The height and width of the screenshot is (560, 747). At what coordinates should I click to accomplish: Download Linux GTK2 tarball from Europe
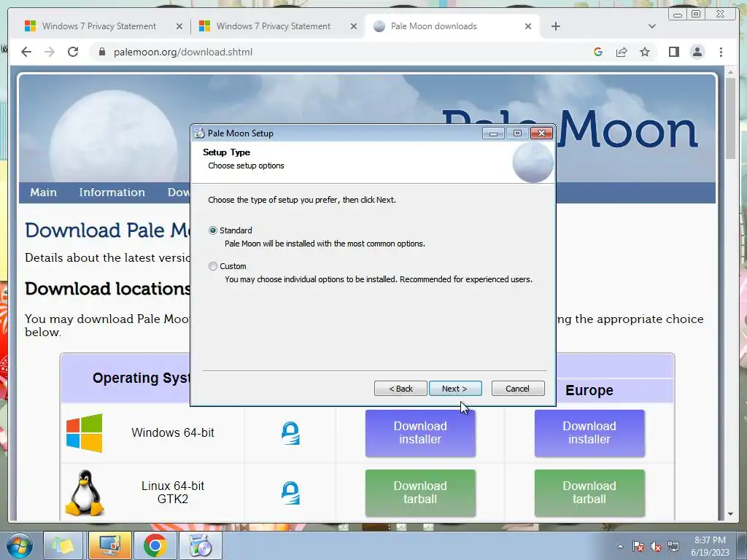(x=589, y=493)
